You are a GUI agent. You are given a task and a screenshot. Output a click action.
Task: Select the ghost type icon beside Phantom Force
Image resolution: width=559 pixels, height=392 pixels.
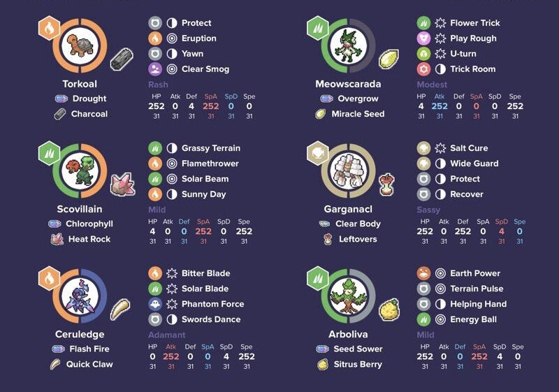(155, 304)
